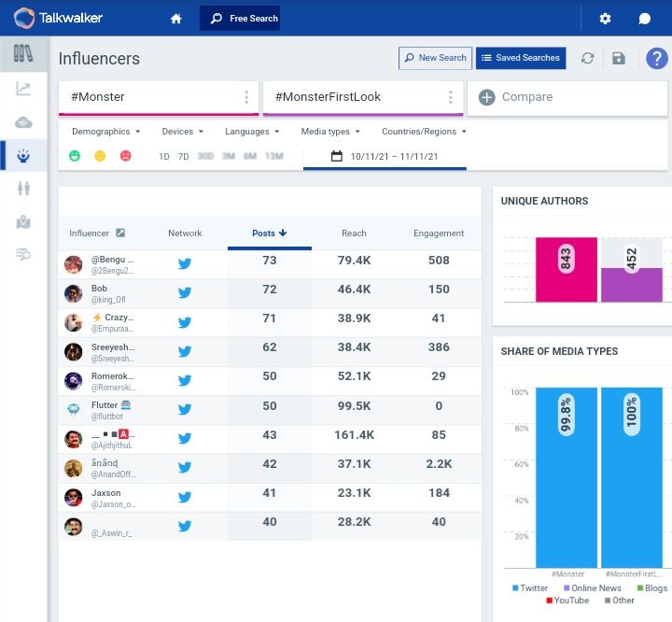The image size is (672, 622).
Task: Toggle the Twitter legend entry
Action: coord(530,588)
